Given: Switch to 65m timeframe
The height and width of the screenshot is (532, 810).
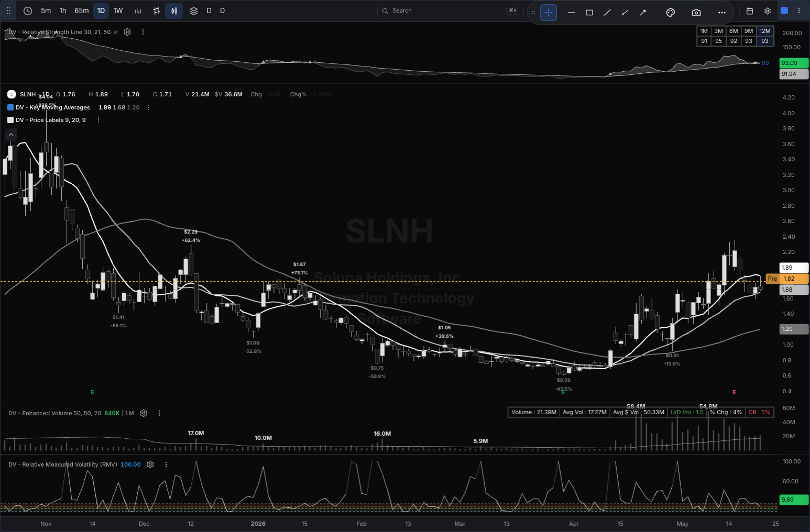Looking at the screenshot, I should click(82, 10).
